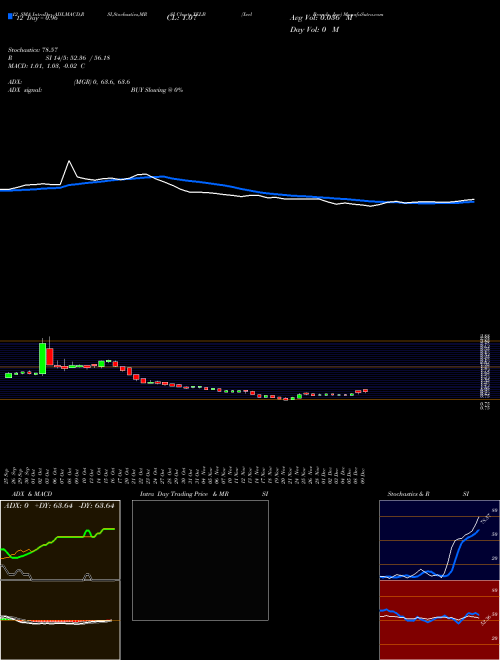Screen dimensions: 500x660
Task: Click the 'CL: 1.07' closing price label
Action: [181, 19]
